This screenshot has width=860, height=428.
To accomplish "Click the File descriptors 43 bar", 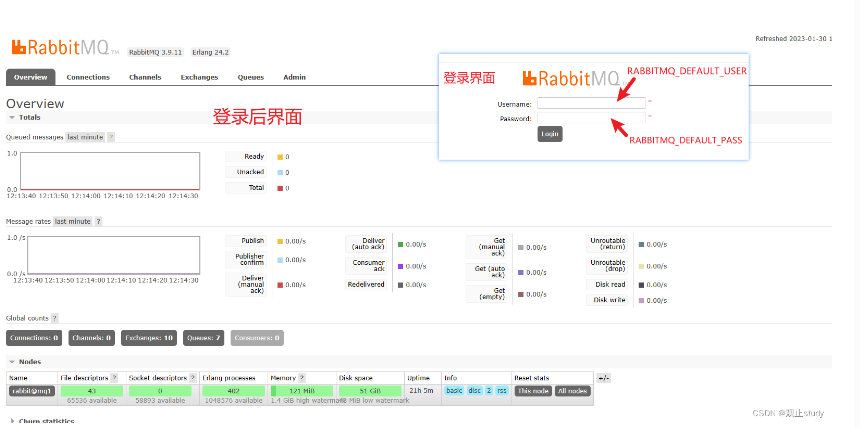I will click(x=92, y=391).
